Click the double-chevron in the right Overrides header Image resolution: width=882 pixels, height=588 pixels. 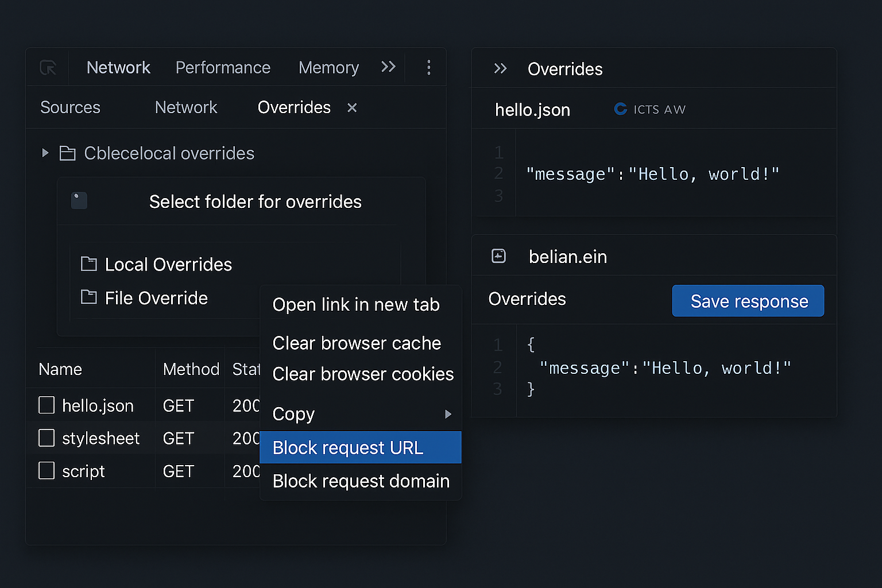point(500,68)
